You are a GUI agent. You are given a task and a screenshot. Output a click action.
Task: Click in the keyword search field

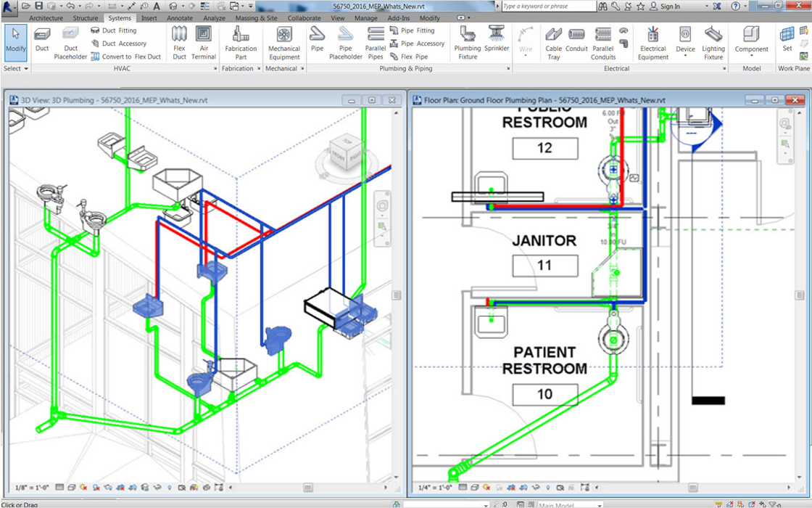pyautogui.click(x=547, y=6)
